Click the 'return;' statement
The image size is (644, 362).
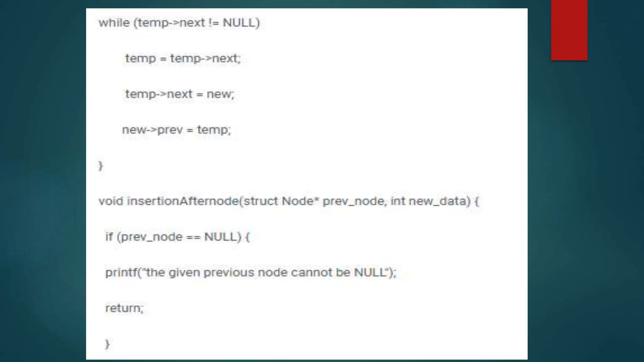(124, 308)
